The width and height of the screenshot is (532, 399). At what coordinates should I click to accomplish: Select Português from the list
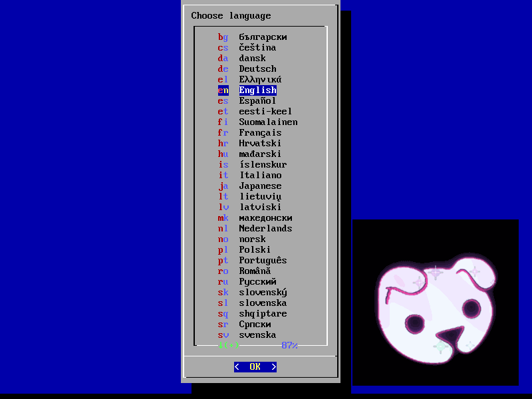(x=253, y=260)
